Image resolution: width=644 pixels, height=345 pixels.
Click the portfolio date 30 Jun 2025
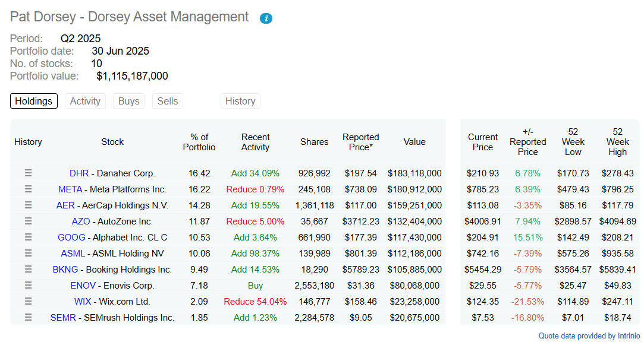point(120,51)
